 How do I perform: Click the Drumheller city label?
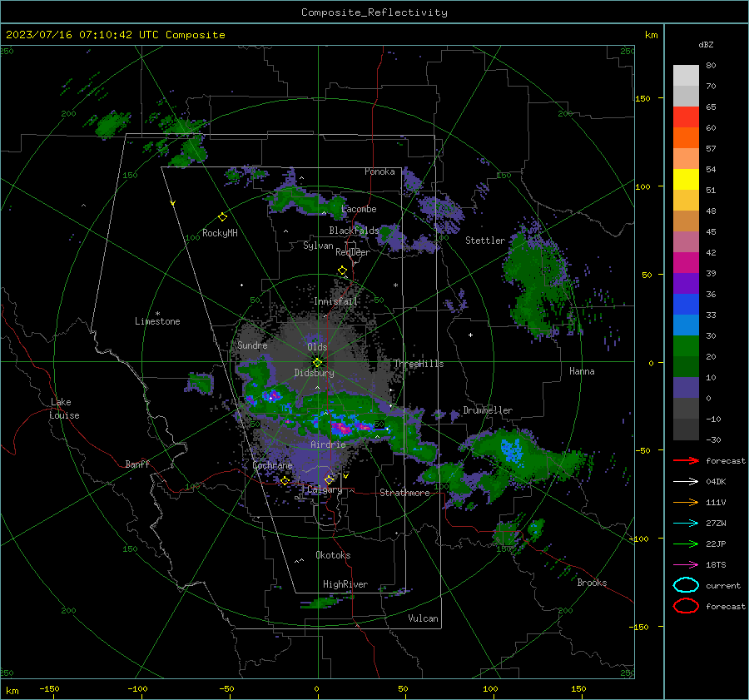pyautogui.click(x=488, y=410)
